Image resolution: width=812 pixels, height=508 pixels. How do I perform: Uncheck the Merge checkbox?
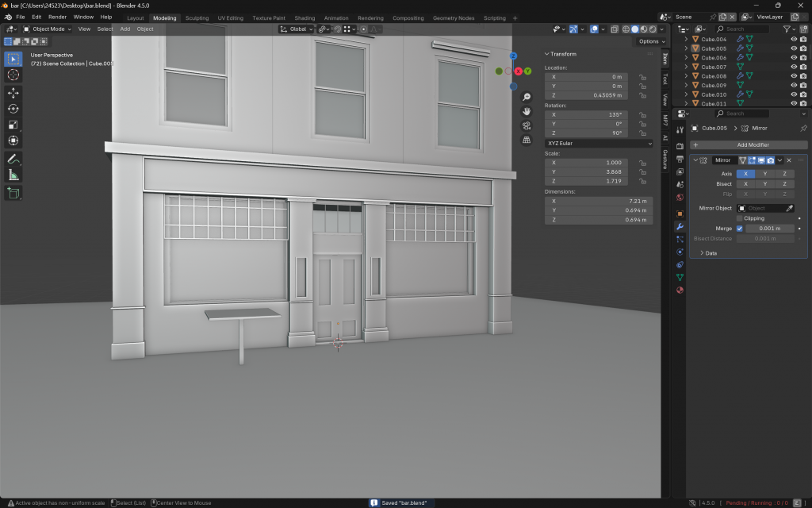pos(740,229)
